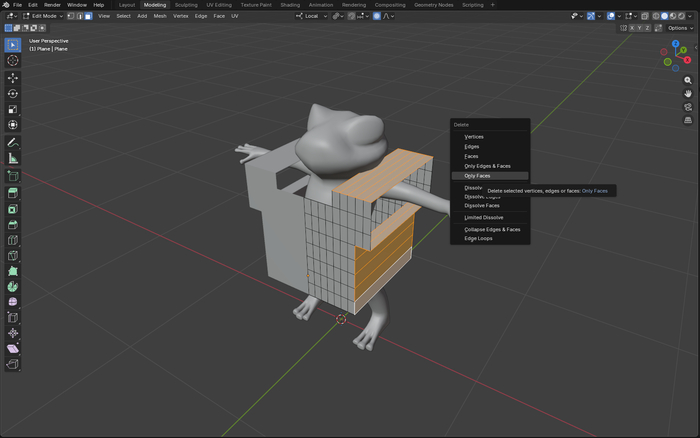Toggle X-ray display in header
The image size is (700, 438).
[647, 16]
